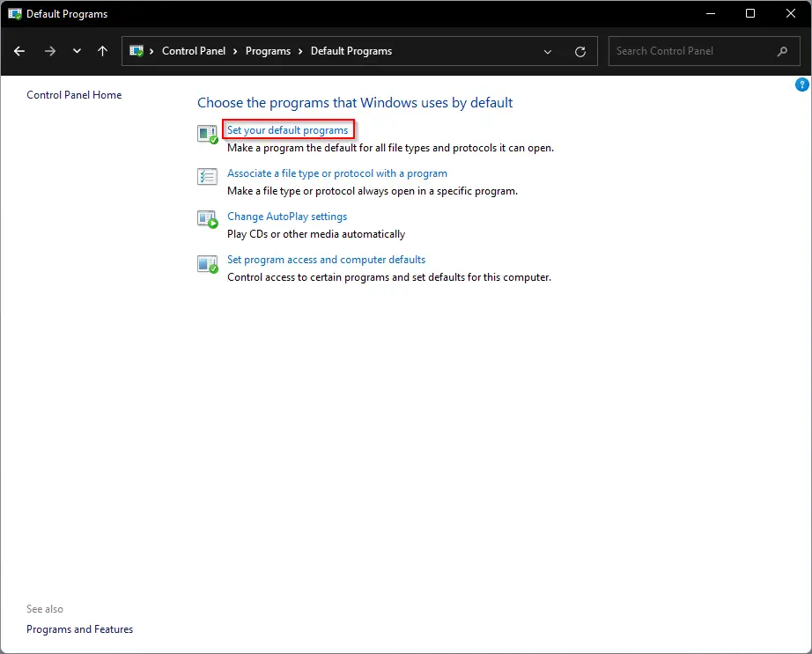Minimize the Default Programs window
This screenshot has width=812, height=654.
[x=711, y=13]
